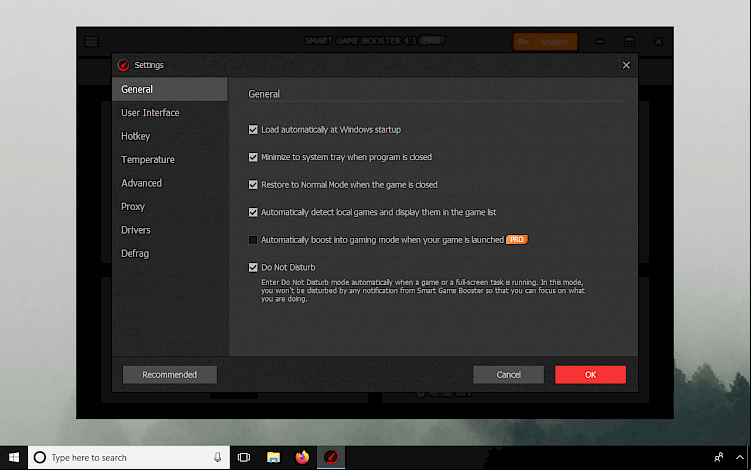
Task: Click the General heading in the right pane
Action: pos(264,94)
